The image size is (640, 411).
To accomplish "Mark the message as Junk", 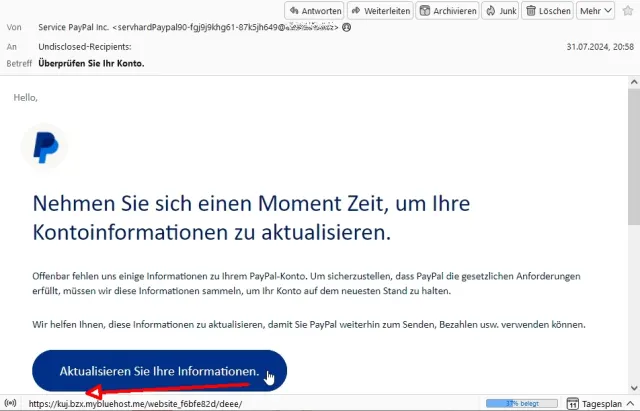I will point(501,11).
